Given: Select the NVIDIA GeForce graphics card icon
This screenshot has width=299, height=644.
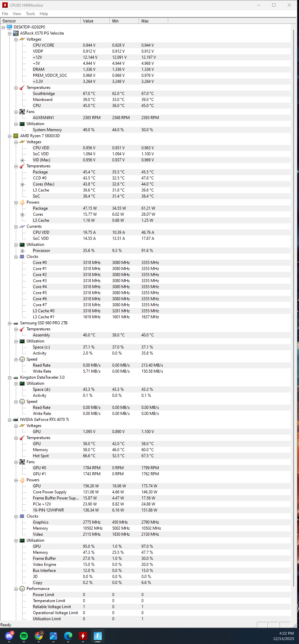Looking at the screenshot, I should click(x=15, y=420).
